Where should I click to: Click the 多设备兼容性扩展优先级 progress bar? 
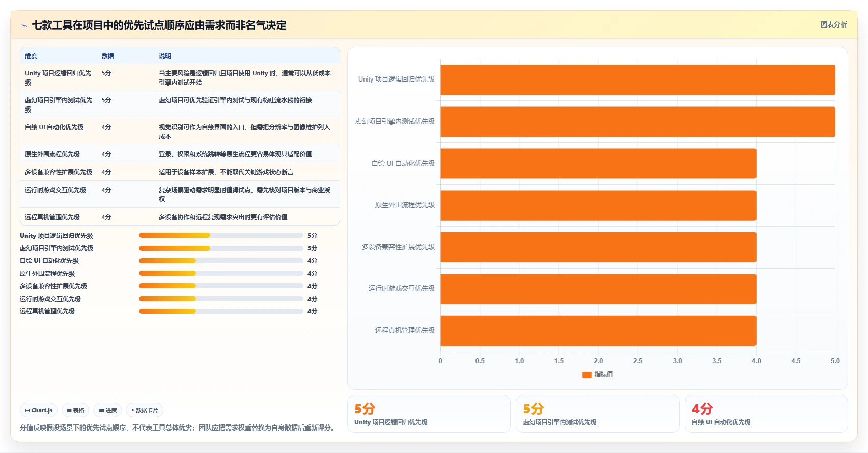[221, 286]
